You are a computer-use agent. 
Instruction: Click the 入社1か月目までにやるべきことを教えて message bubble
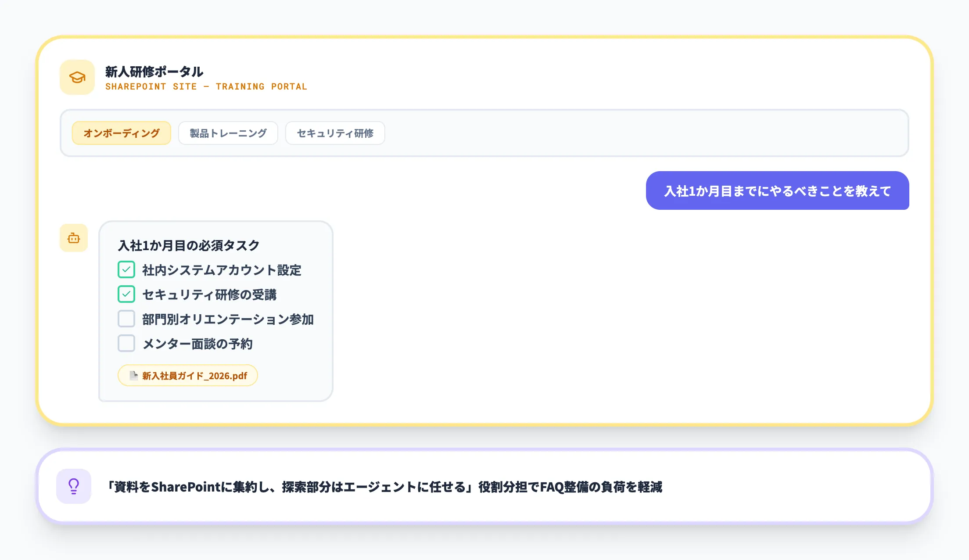tap(777, 191)
